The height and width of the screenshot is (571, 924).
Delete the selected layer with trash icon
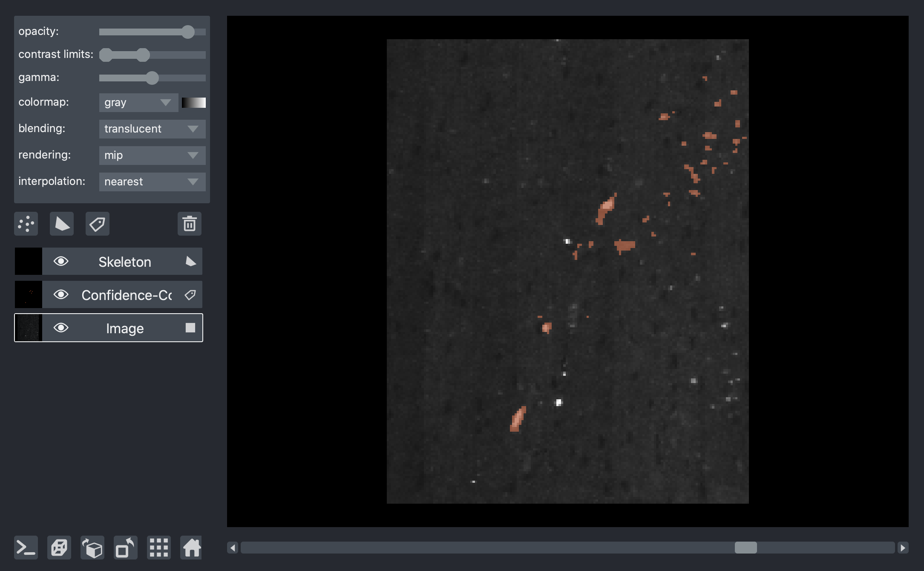coord(190,224)
